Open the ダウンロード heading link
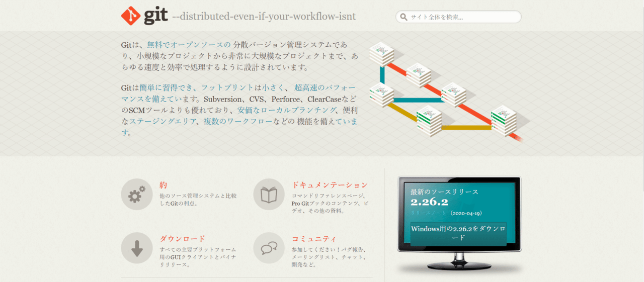644x282 pixels. pyautogui.click(x=183, y=239)
